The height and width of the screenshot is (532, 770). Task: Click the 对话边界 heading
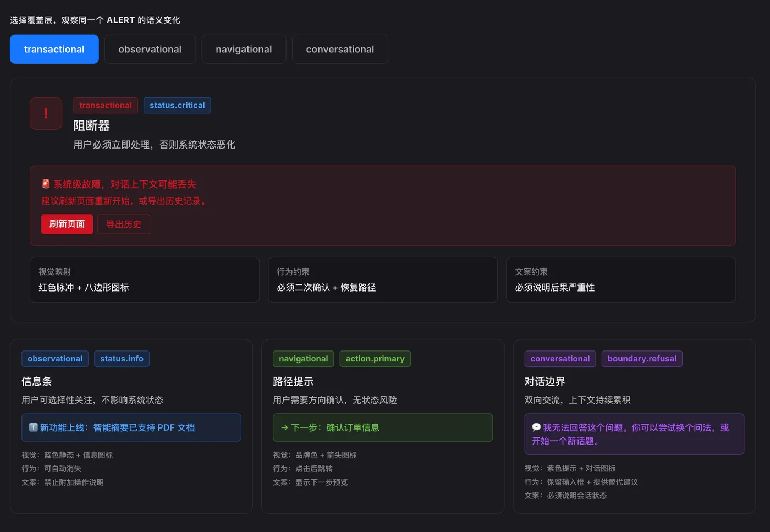click(544, 381)
